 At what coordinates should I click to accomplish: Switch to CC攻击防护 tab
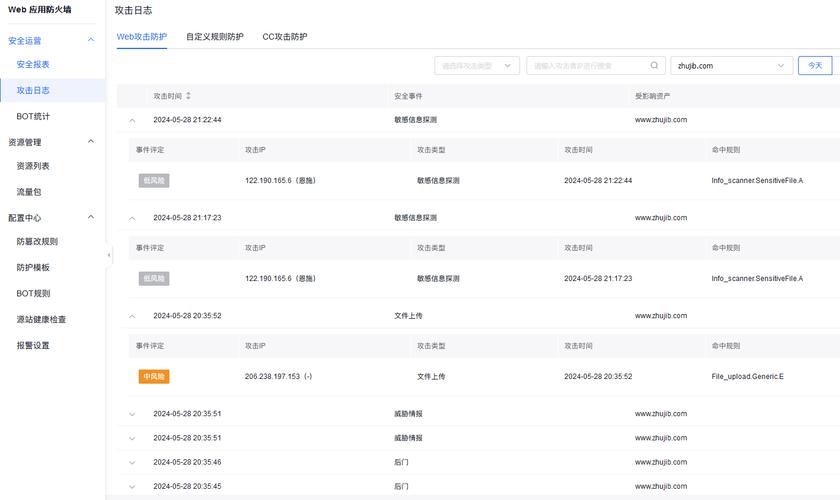coord(285,37)
